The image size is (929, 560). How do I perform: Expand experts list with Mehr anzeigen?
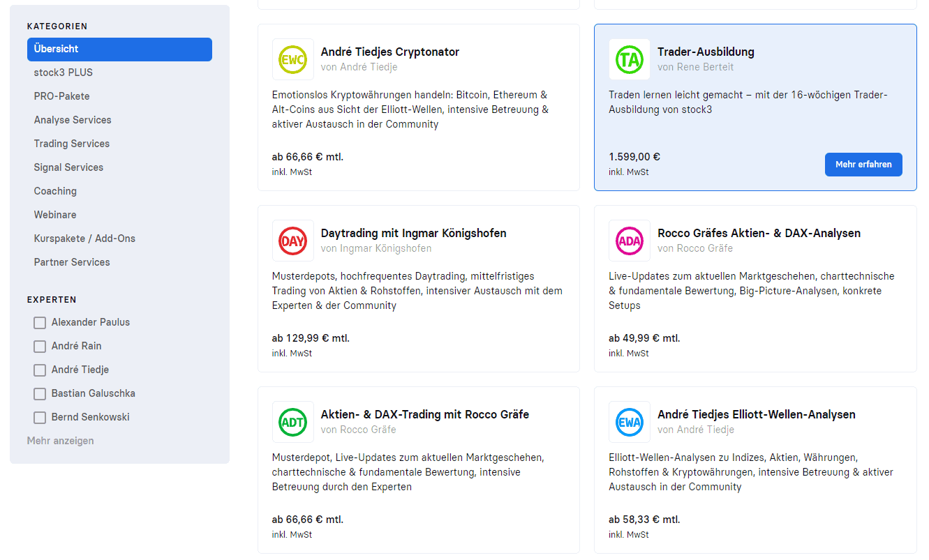60,441
